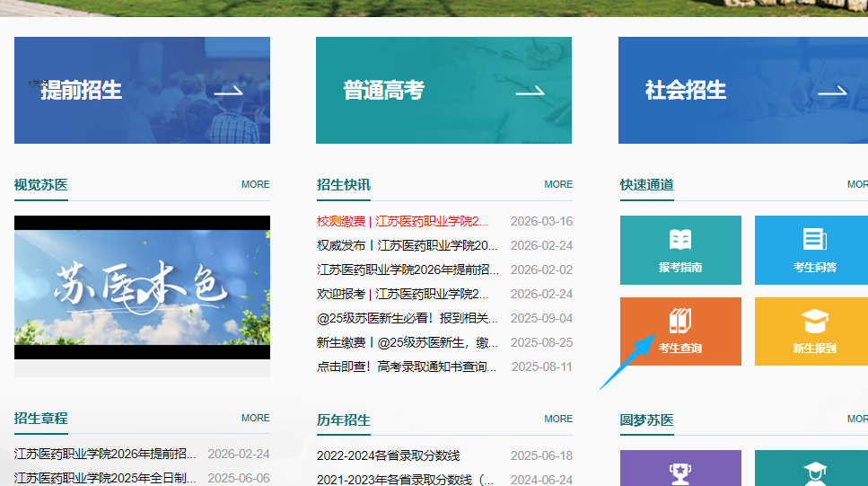Open the 考生查询 books icon
This screenshot has height=486, width=868.
[680, 321]
